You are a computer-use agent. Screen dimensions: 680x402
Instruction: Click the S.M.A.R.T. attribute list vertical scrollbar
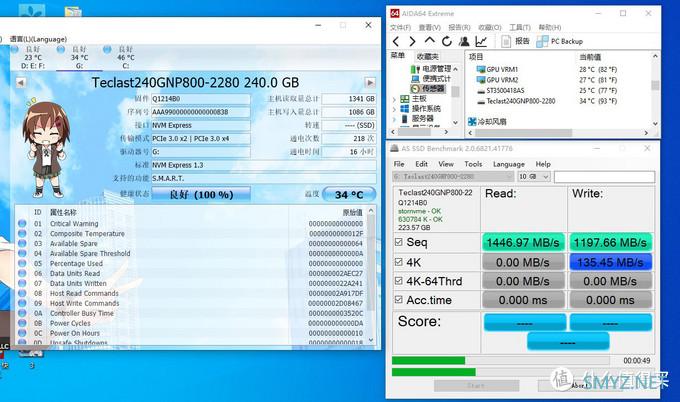[371, 276]
